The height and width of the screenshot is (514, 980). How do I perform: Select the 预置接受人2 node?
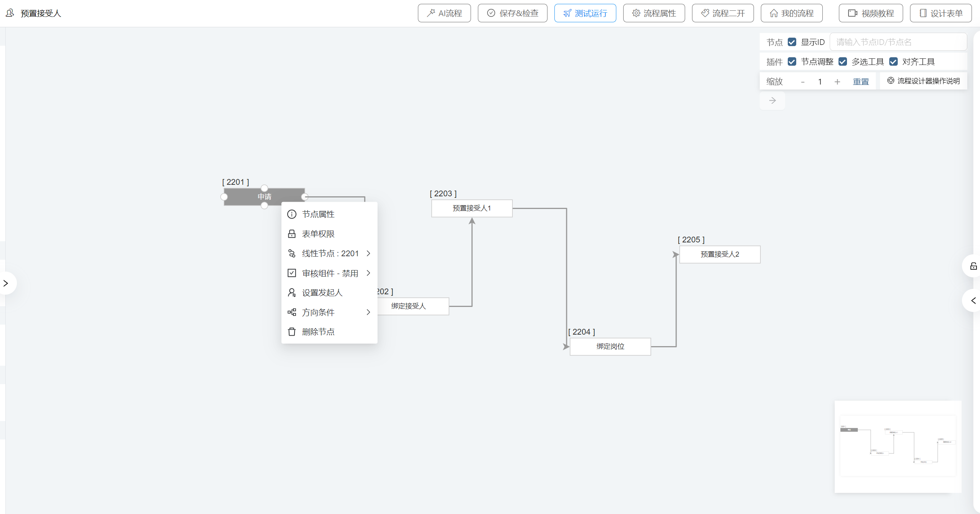720,254
